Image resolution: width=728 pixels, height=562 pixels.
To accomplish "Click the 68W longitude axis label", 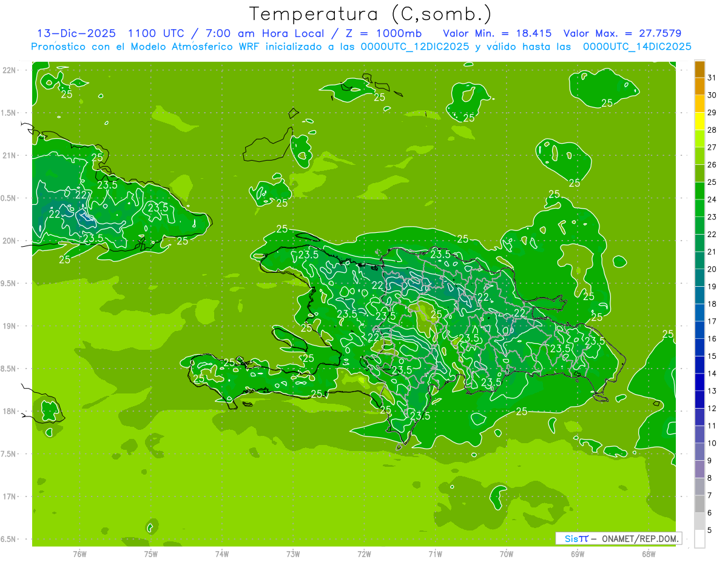I will (x=649, y=554).
